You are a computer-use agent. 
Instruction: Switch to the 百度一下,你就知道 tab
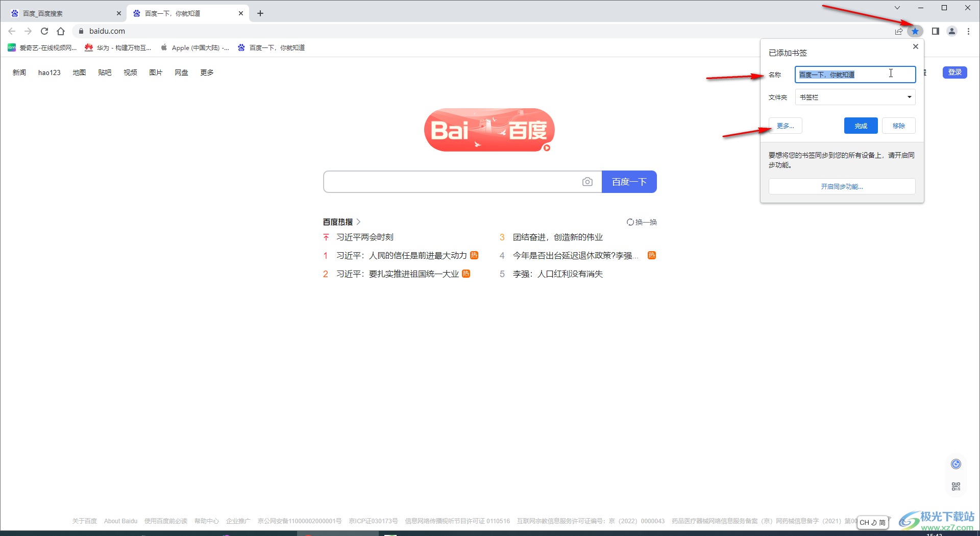coord(187,13)
